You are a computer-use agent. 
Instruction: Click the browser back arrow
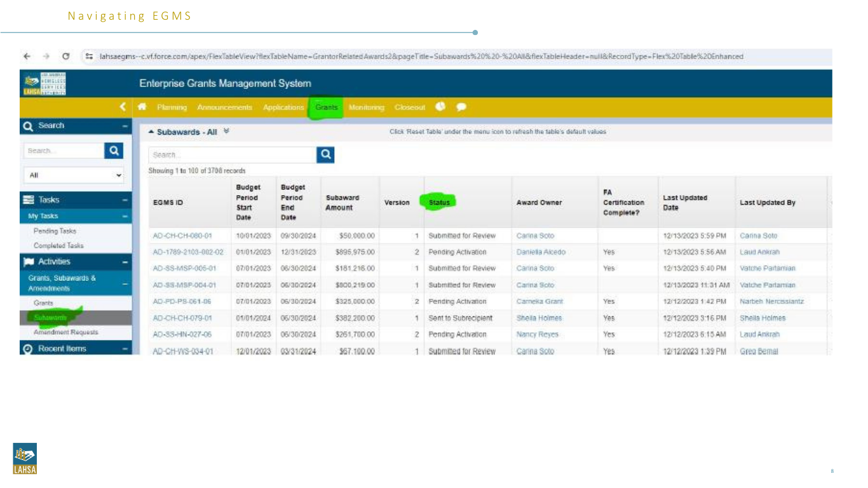point(27,57)
